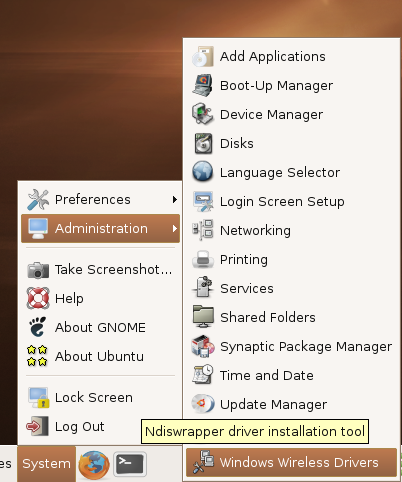This screenshot has height=482, width=402.
Task: Open the Terminal launcher icon
Action: coord(130,464)
